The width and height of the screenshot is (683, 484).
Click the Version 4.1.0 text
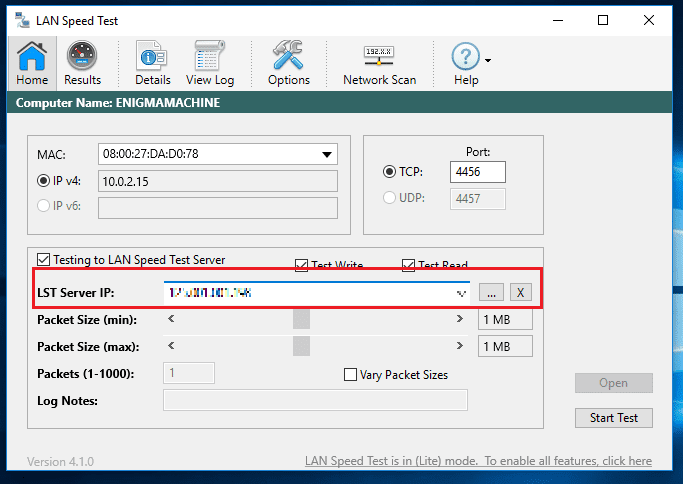coord(61,461)
